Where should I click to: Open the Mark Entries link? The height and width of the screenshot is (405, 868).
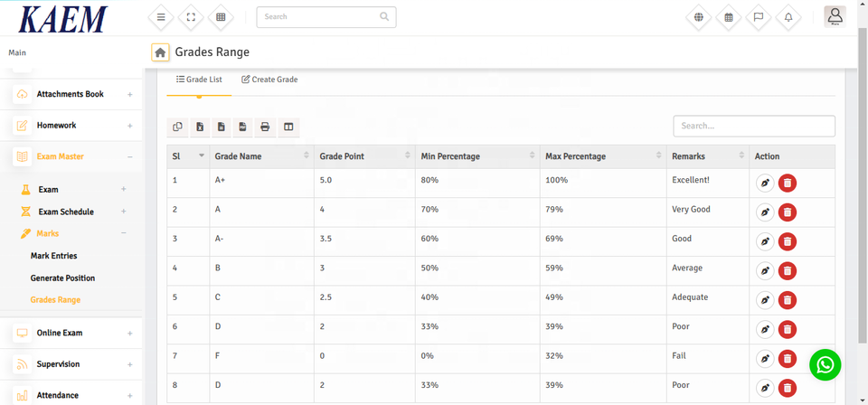53,256
